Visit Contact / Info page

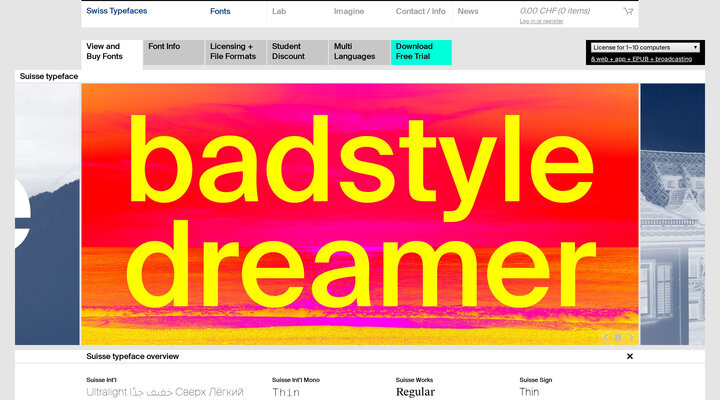(x=421, y=11)
